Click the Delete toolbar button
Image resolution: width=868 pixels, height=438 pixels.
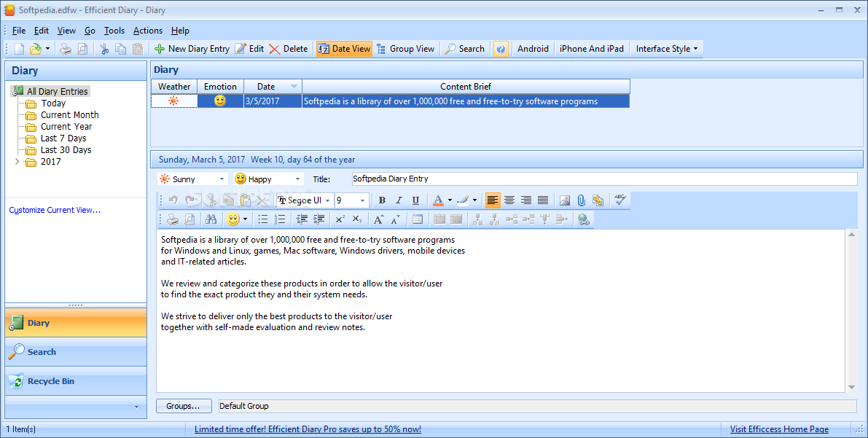coord(289,49)
